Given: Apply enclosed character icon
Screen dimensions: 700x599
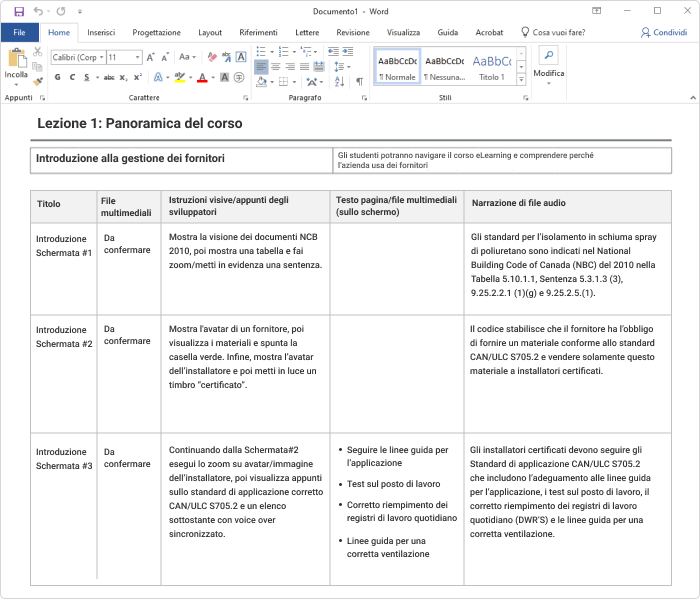Looking at the screenshot, I should 239,77.
